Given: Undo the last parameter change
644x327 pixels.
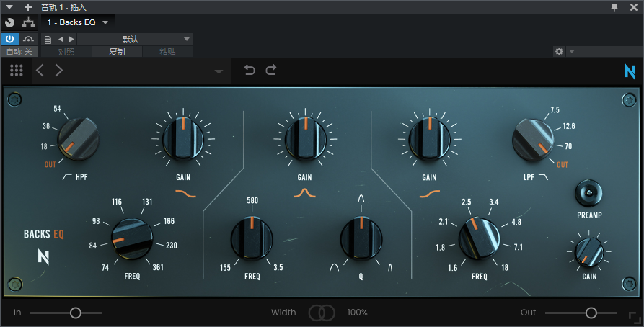Looking at the screenshot, I should [x=250, y=70].
